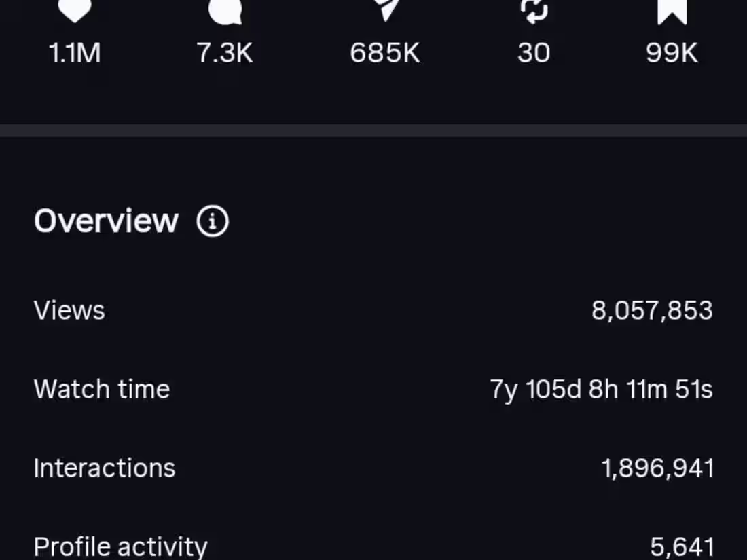Open the Overview info icon
The width and height of the screenshot is (747, 560).
213,221
